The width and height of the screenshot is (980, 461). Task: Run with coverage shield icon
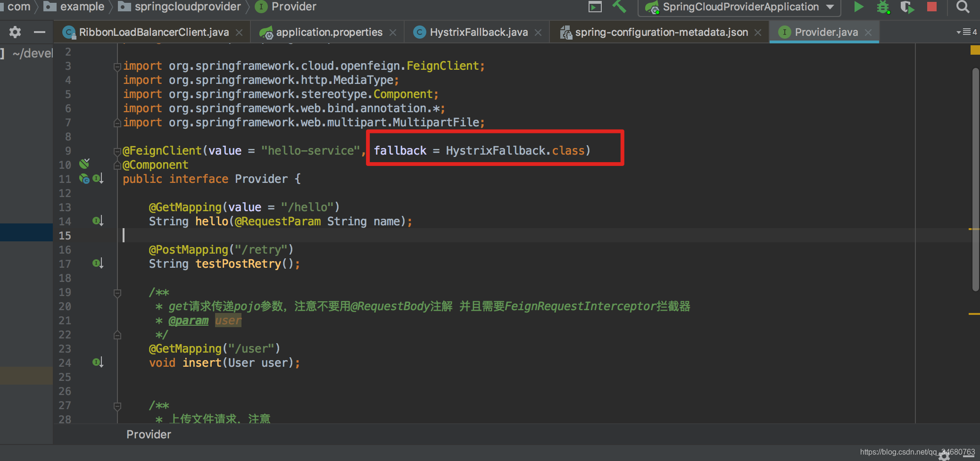pos(907,7)
